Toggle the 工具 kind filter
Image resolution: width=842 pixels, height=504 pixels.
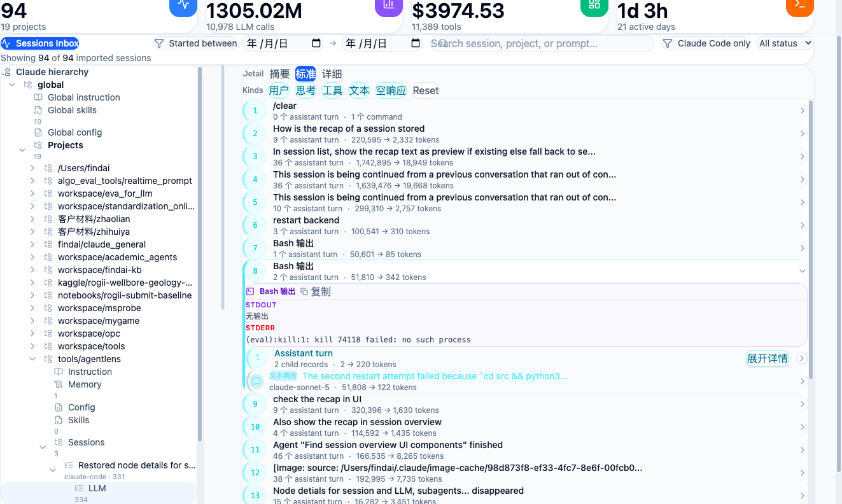click(x=332, y=90)
